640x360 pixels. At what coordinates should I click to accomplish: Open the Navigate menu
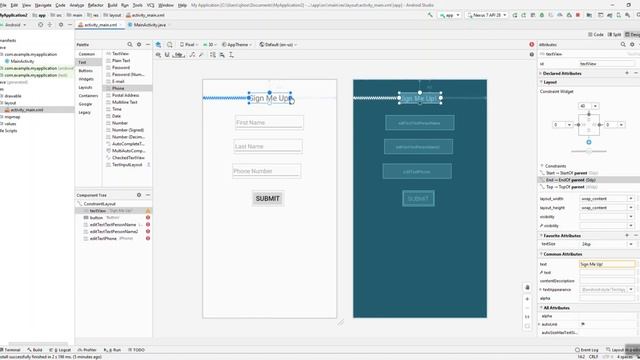(43, 5)
